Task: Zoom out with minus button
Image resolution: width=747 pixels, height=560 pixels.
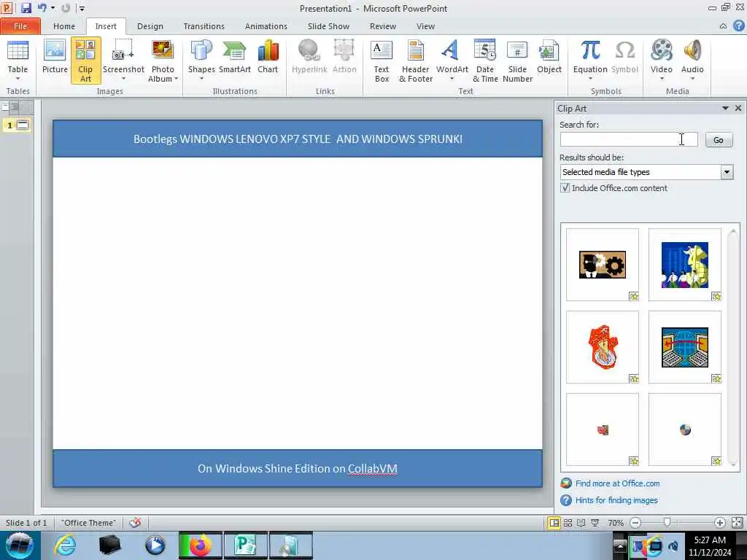Action: (x=635, y=523)
